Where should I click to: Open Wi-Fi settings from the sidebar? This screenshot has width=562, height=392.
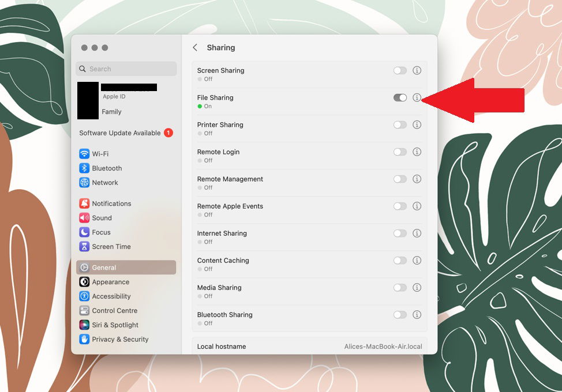click(x=101, y=153)
